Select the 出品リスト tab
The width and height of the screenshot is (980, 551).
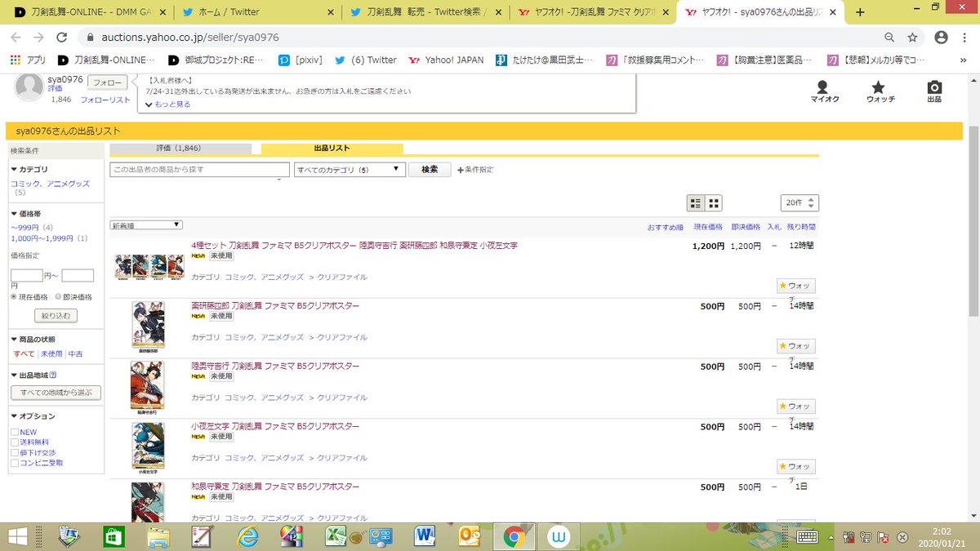(x=332, y=149)
